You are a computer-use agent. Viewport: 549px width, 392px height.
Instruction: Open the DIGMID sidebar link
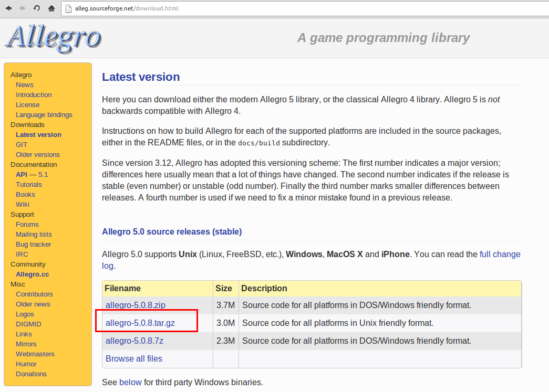tap(29, 324)
